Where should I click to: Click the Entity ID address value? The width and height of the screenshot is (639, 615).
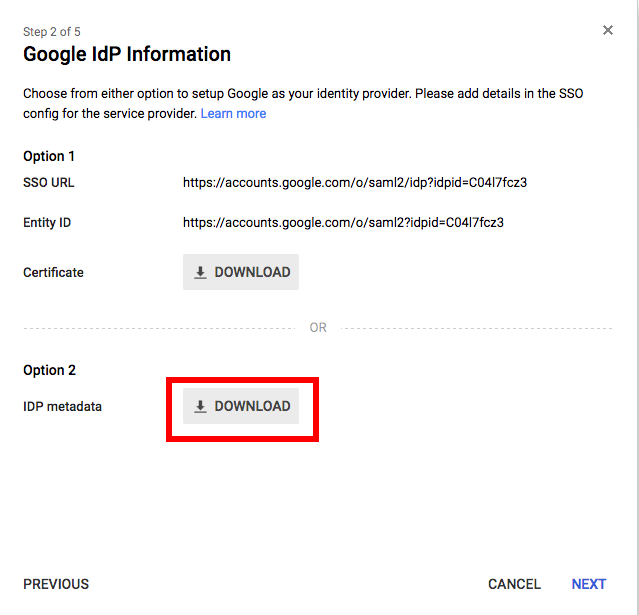[x=343, y=222]
